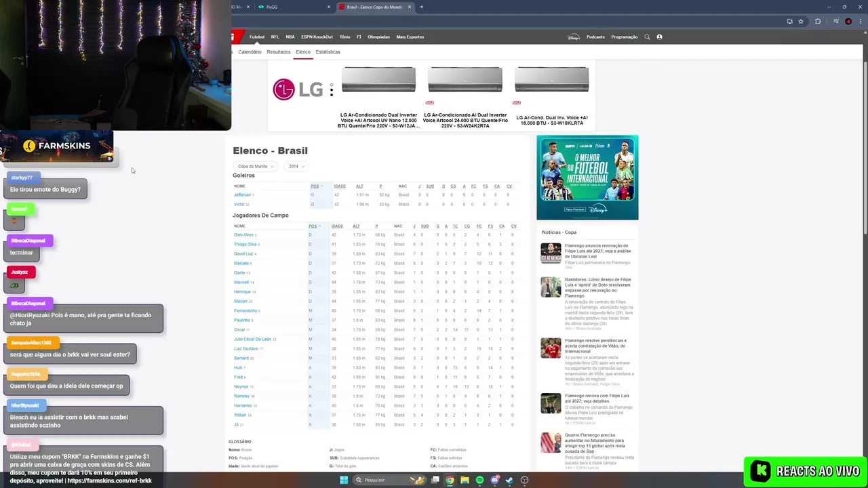Bookmark this page with the star icon
The height and width of the screenshot is (488, 868).
(x=801, y=21)
